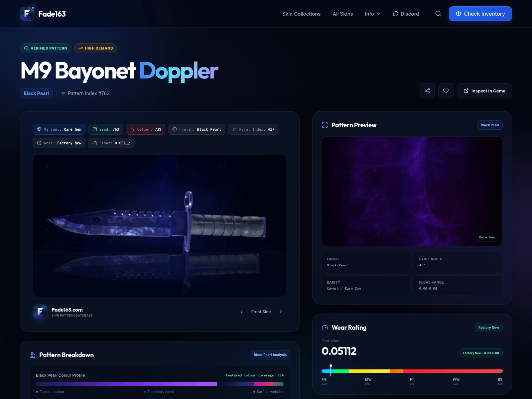The height and width of the screenshot is (399, 532).
Task: Click the 'Pattern Index #763' text
Action: pyautogui.click(x=89, y=93)
